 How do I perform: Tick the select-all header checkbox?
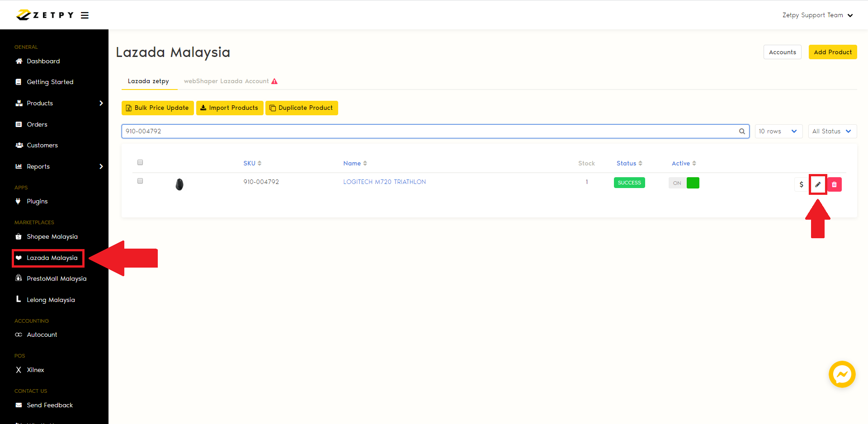pyautogui.click(x=140, y=162)
